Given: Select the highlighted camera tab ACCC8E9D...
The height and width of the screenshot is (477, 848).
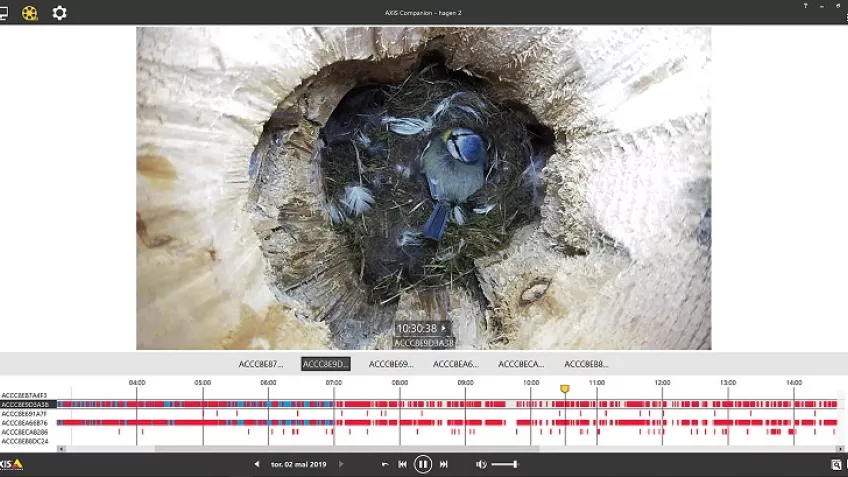Looking at the screenshot, I should [326, 364].
